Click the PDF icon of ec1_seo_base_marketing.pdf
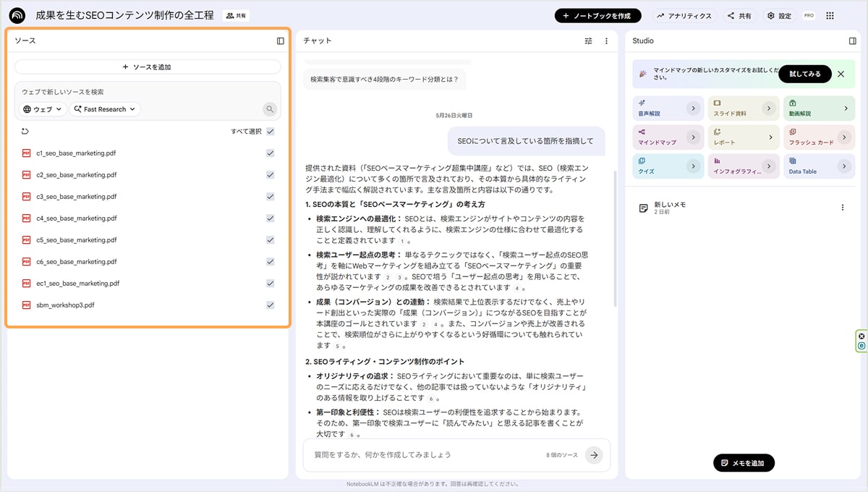 pos(27,284)
